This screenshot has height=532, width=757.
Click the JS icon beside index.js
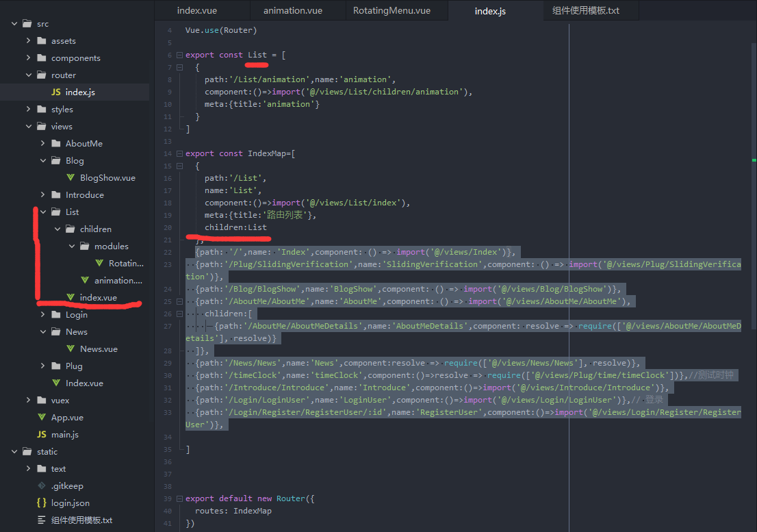(56, 92)
